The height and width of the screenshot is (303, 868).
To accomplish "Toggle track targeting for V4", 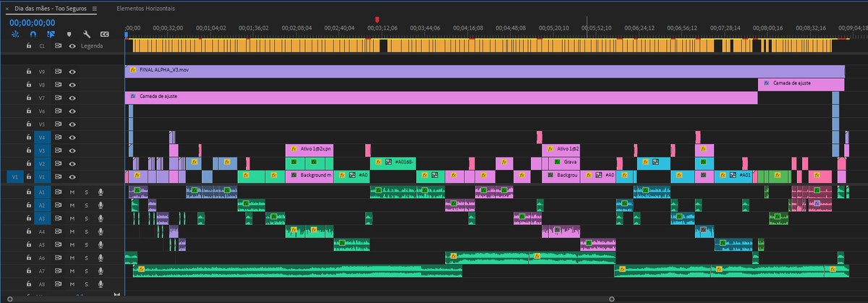I will point(43,137).
